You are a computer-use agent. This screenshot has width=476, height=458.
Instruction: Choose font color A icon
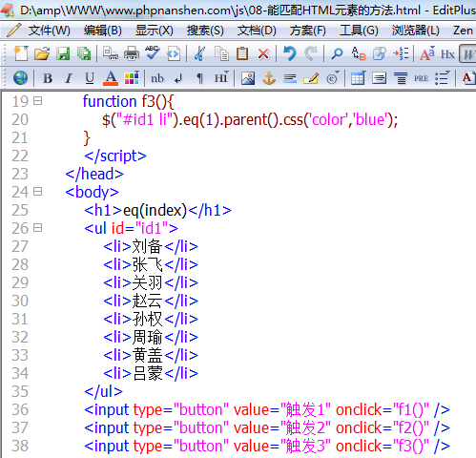[111, 78]
